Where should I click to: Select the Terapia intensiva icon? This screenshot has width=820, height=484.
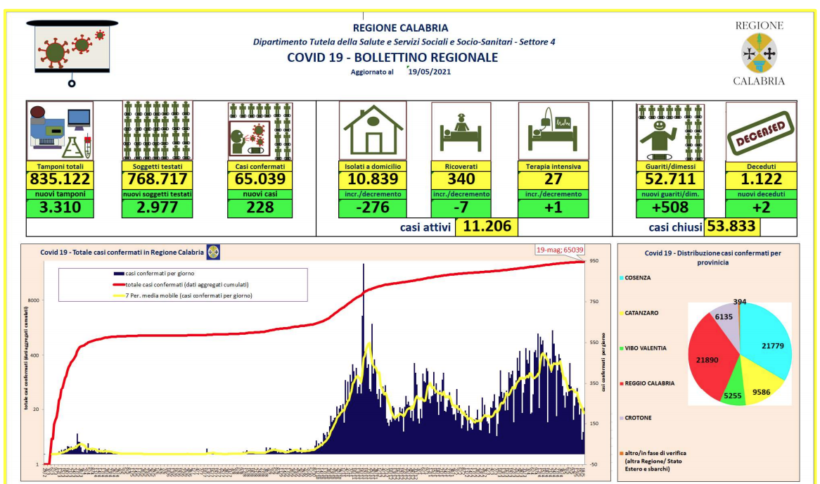pos(552,132)
